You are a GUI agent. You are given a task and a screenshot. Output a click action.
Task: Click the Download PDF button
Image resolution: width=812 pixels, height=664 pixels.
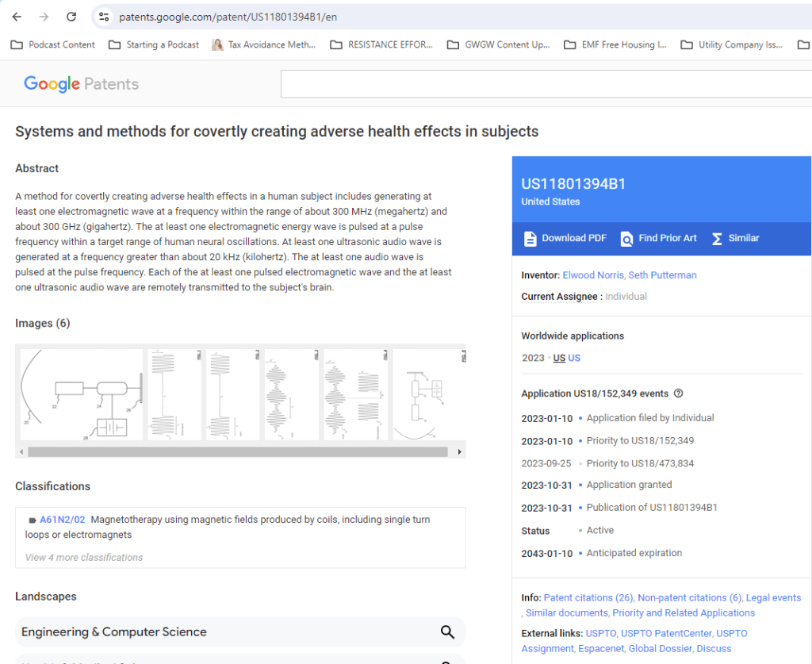tap(565, 238)
